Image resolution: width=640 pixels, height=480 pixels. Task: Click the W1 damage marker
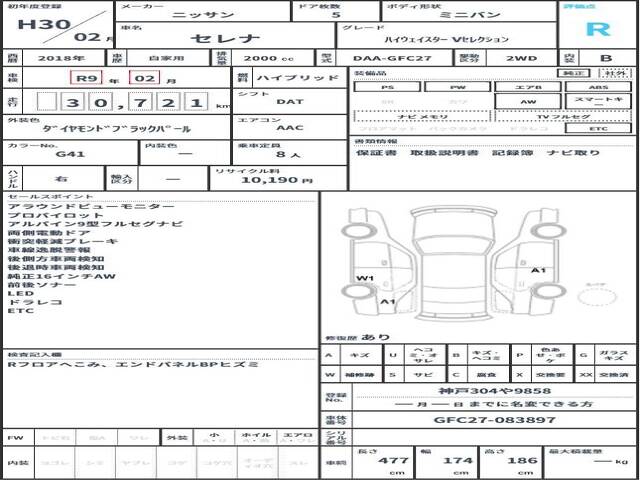(364, 278)
